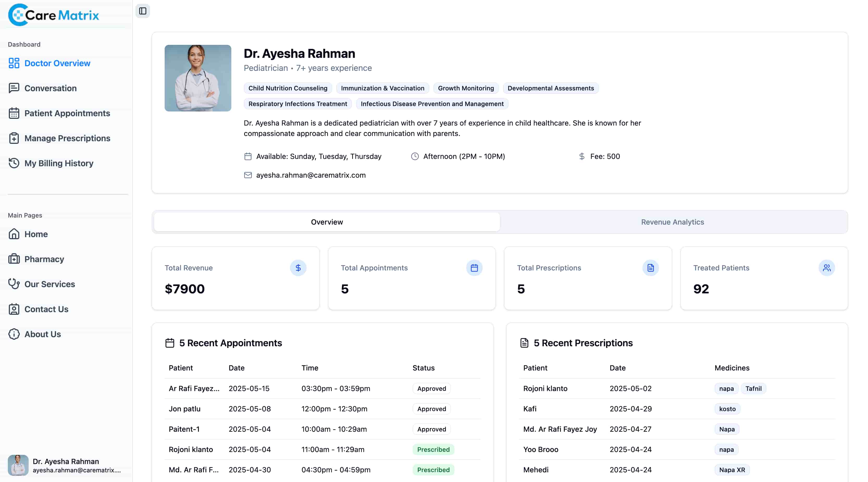
Task: Click the 03:30pm - 03:59pm time cell
Action: pyautogui.click(x=336, y=388)
